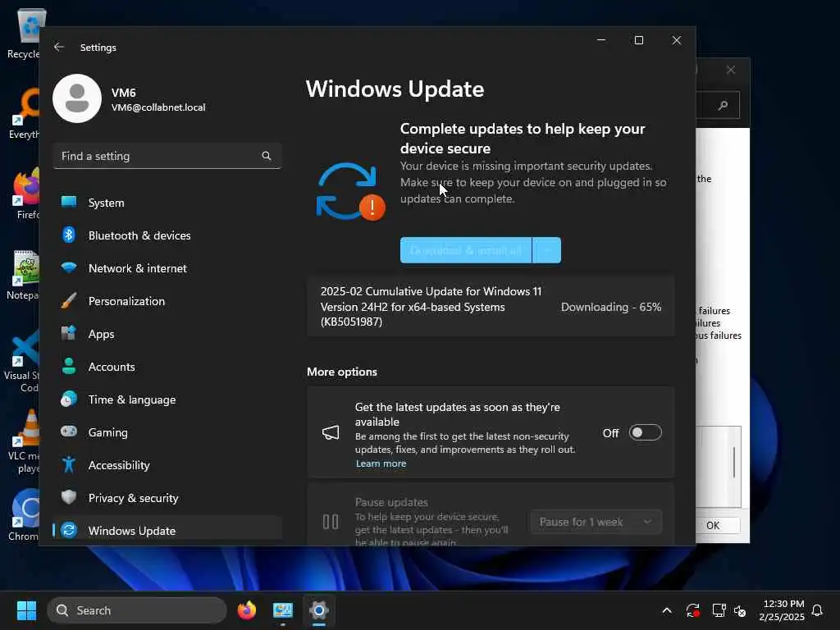The width and height of the screenshot is (840, 630).
Task: Open the notifications bell icon
Action: click(818, 610)
